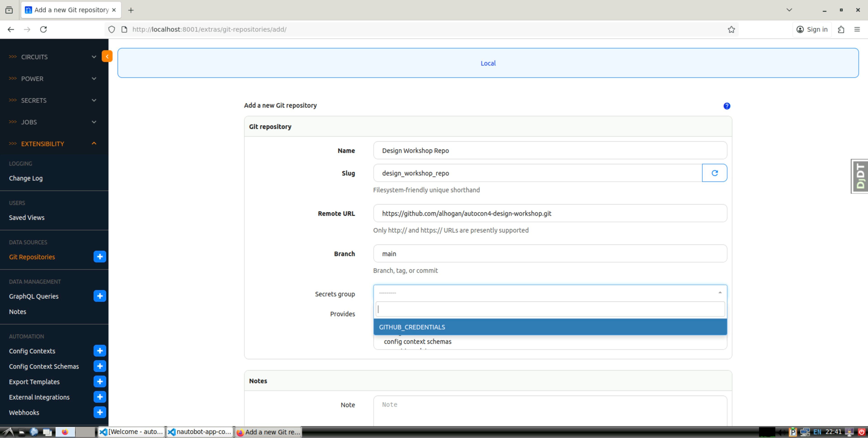Open the DjDT debug toolbar handle

coord(860,176)
